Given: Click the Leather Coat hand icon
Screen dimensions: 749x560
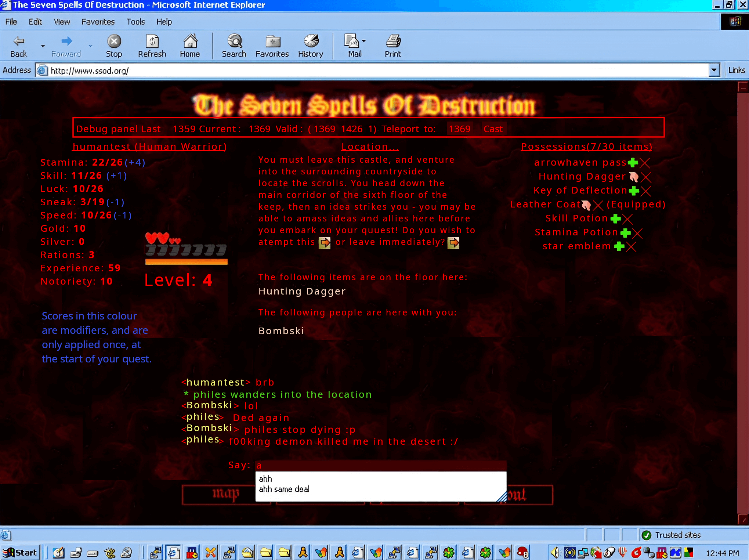Looking at the screenshot, I should click(586, 205).
